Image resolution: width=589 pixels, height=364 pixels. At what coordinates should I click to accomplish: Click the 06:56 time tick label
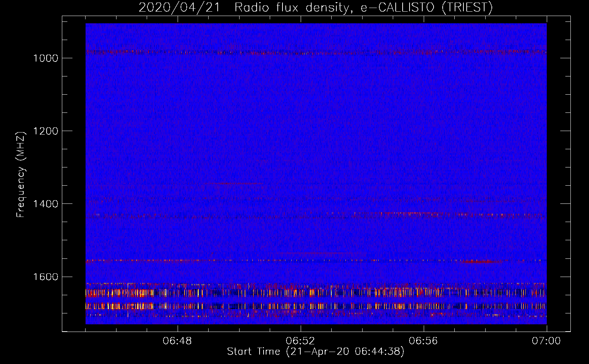tap(423, 341)
